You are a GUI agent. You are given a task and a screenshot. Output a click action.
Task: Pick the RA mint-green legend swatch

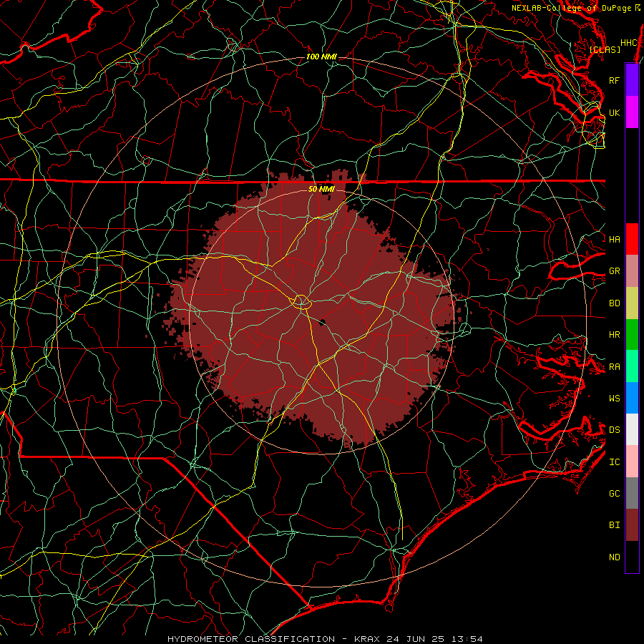[x=632, y=366]
